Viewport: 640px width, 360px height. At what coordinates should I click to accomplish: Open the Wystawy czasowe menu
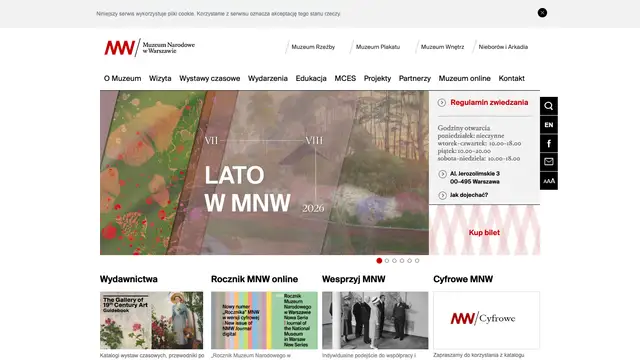210,78
